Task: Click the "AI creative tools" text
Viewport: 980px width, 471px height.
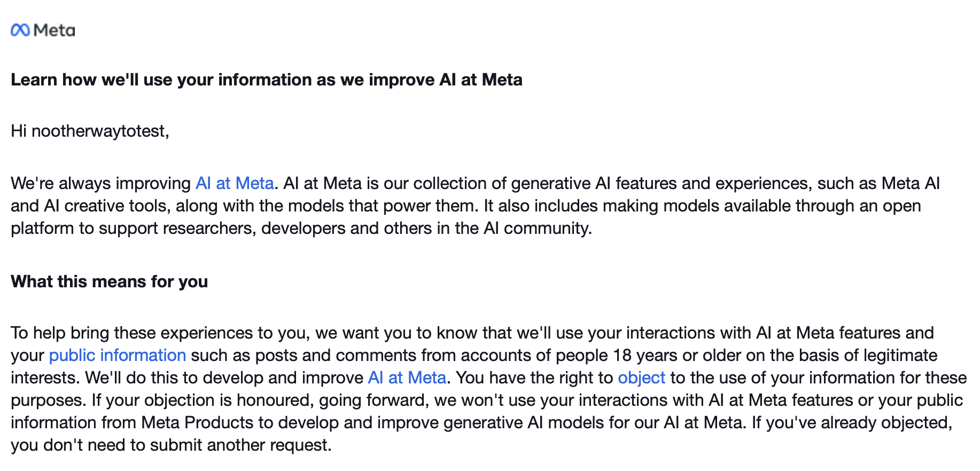Action: [x=107, y=206]
